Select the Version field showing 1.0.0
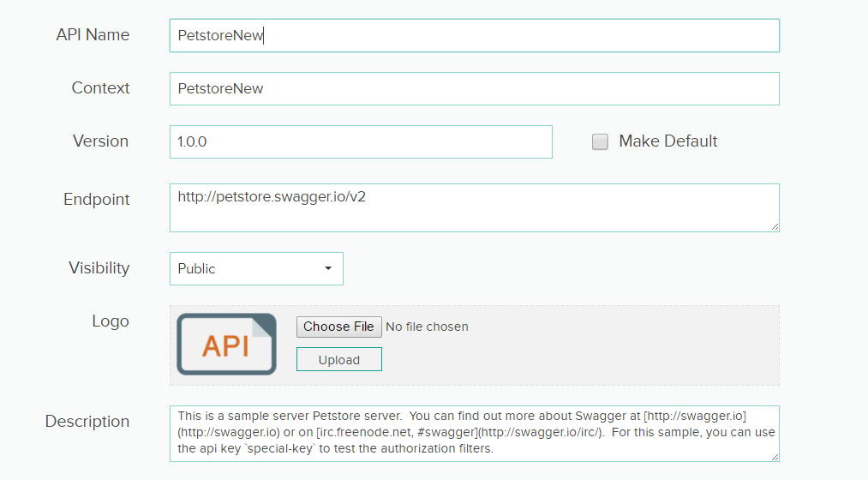868x480 pixels. click(361, 142)
